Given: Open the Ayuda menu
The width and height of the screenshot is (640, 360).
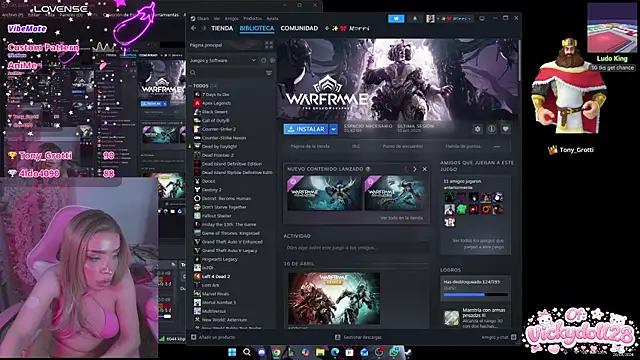Looking at the screenshot, I should point(272,18).
